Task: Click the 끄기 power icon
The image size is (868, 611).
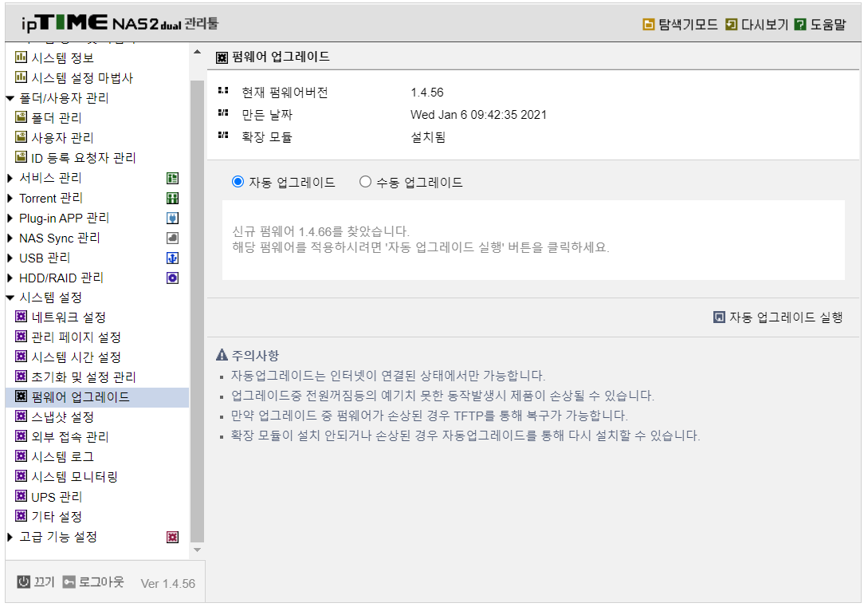Action: (23, 582)
